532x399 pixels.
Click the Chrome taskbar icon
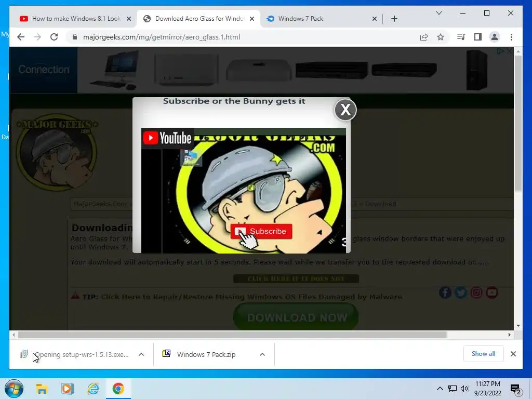pyautogui.click(x=118, y=389)
